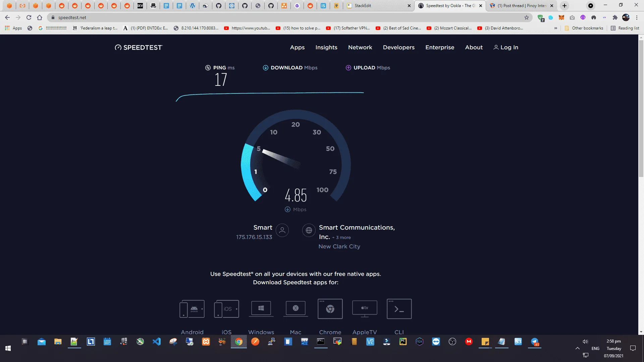Click the New Clark City server link
Viewport: 644px width, 362px height.
coord(339,246)
